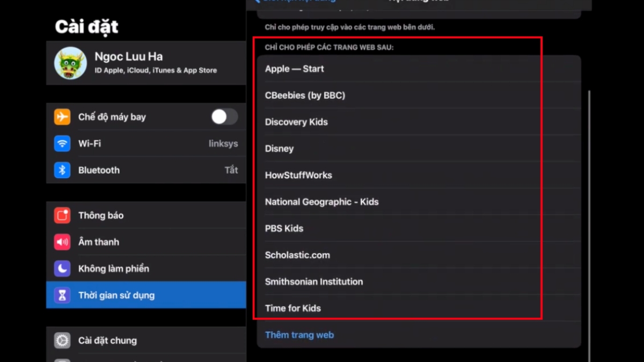Select National Geographic - Kids entry
Screen dimensions: 644x362
pos(419,202)
